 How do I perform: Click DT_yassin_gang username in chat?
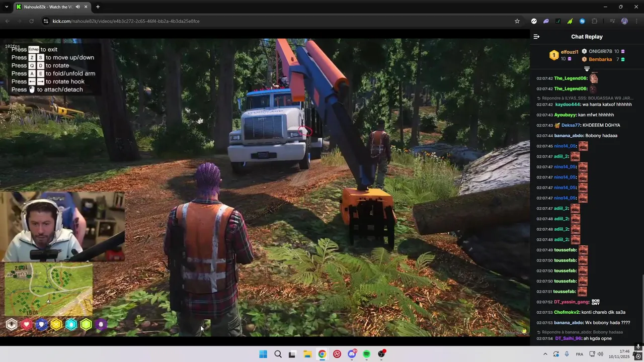click(x=571, y=302)
